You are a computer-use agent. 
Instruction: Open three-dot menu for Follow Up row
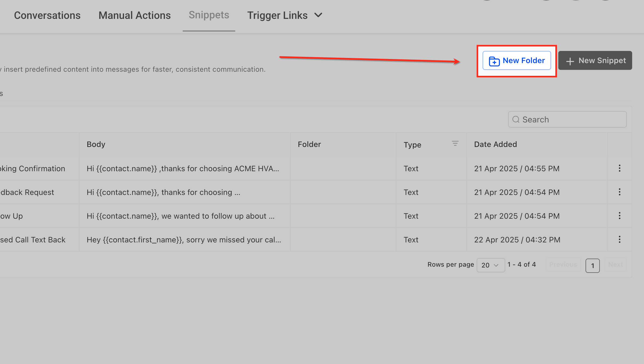619,216
